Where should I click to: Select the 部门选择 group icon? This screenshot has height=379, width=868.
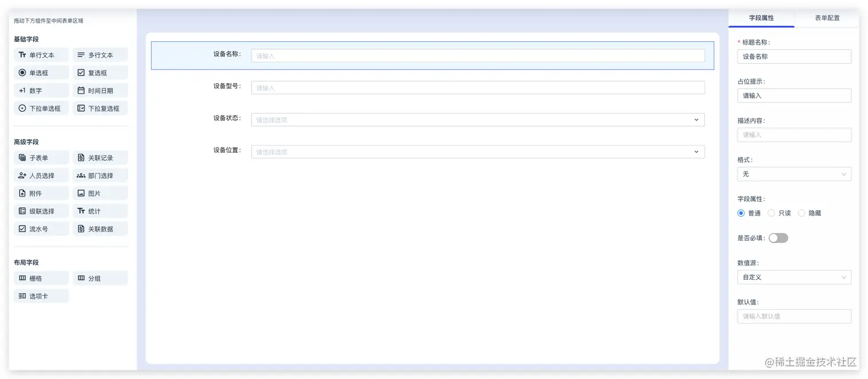point(81,175)
